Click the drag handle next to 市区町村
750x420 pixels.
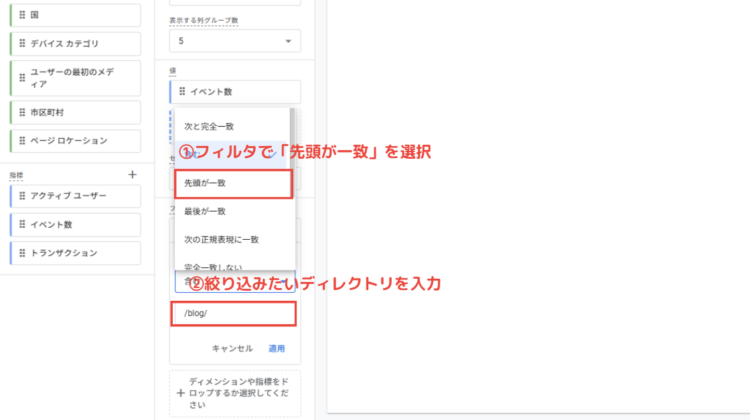pyautogui.click(x=22, y=112)
